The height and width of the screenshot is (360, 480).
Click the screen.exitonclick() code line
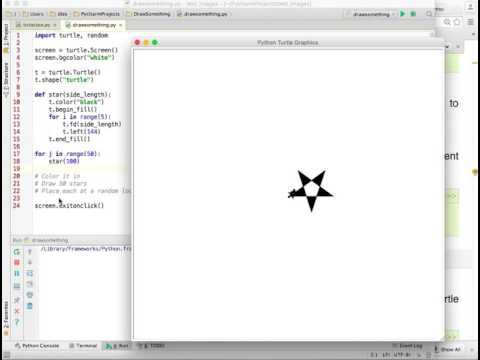click(x=69, y=206)
